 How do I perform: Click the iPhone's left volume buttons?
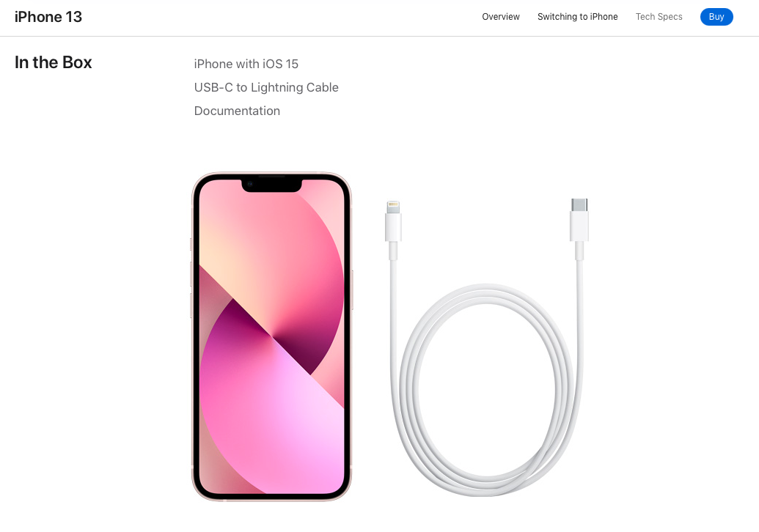pos(191,289)
